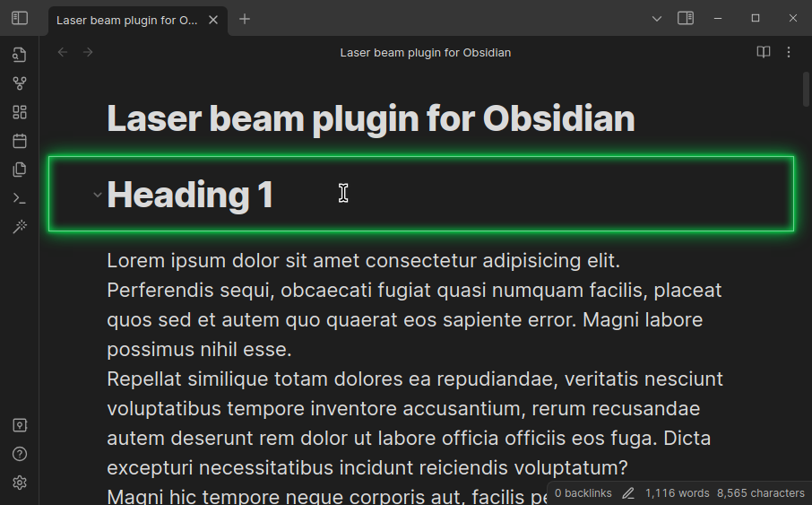Screen dimensions: 812x505
Task: Click the vertical scrollbar thumb
Action: [x=806, y=89]
